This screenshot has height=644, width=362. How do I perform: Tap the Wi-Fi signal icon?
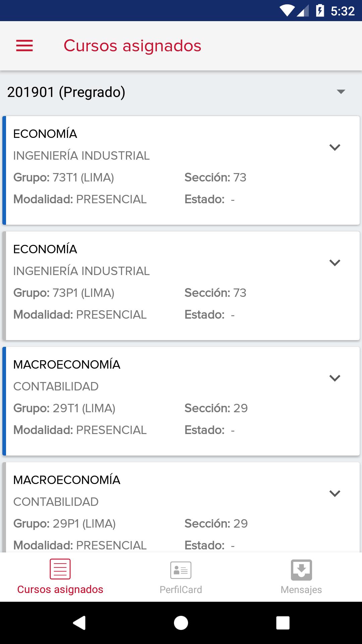[x=287, y=11]
